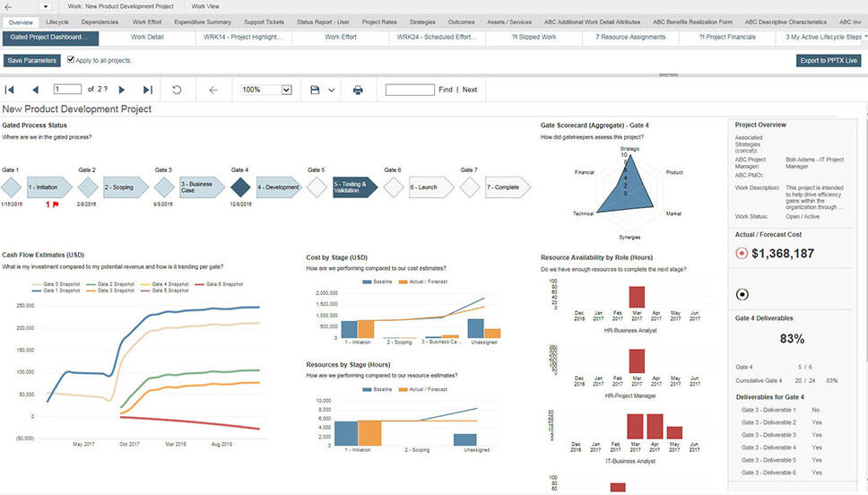The image size is (868, 495).
Task: Select 3 - Business Case stage arrow
Action: click(202, 187)
